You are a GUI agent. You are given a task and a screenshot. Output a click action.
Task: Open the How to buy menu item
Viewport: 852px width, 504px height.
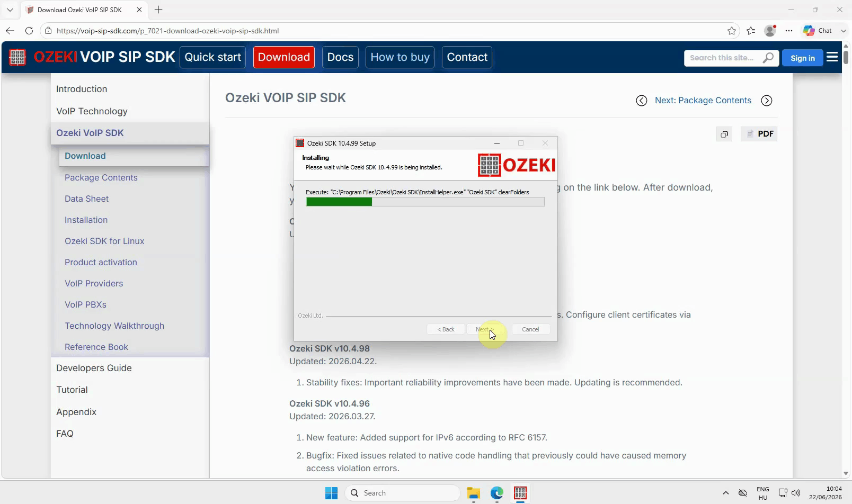coord(400,57)
